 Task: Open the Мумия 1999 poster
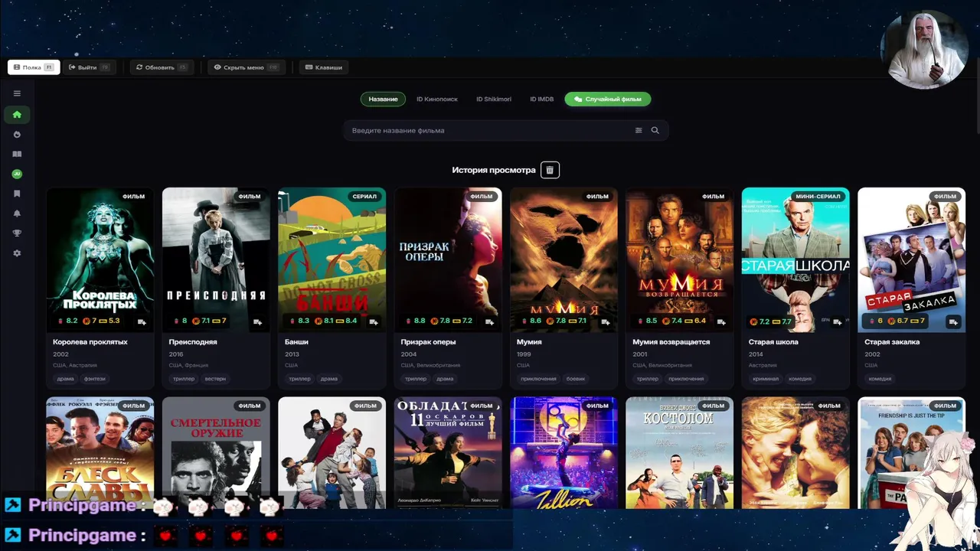563,259
